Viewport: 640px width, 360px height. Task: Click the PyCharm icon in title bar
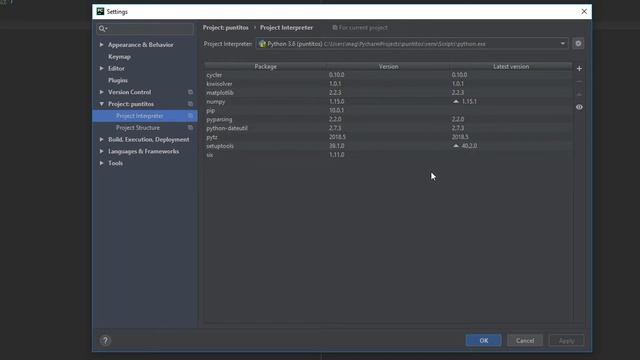(100, 11)
